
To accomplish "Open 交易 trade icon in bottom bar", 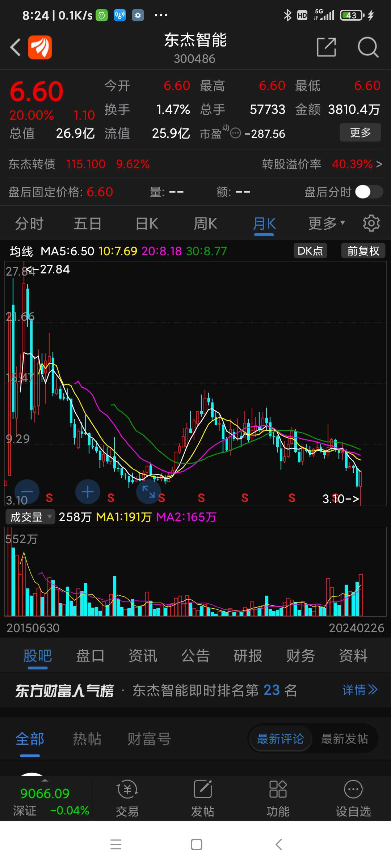I will click(x=127, y=799).
